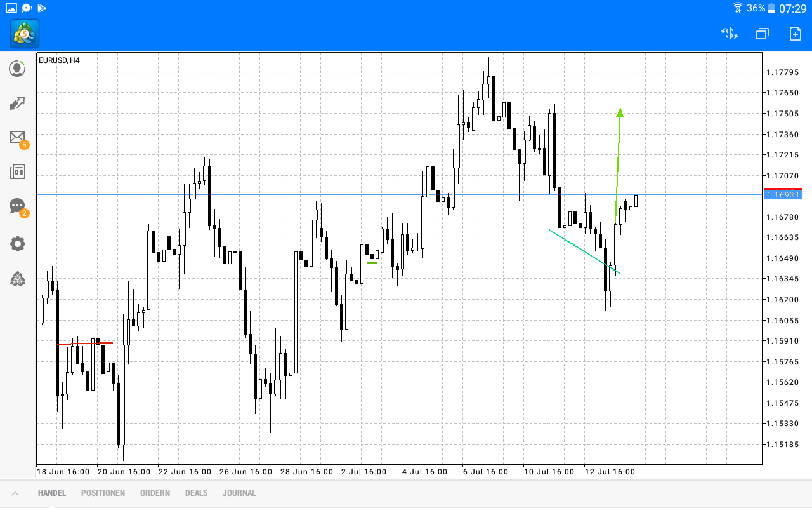This screenshot has width=812, height=508.
Task: Open the POSITIONEN tab
Action: tap(103, 493)
